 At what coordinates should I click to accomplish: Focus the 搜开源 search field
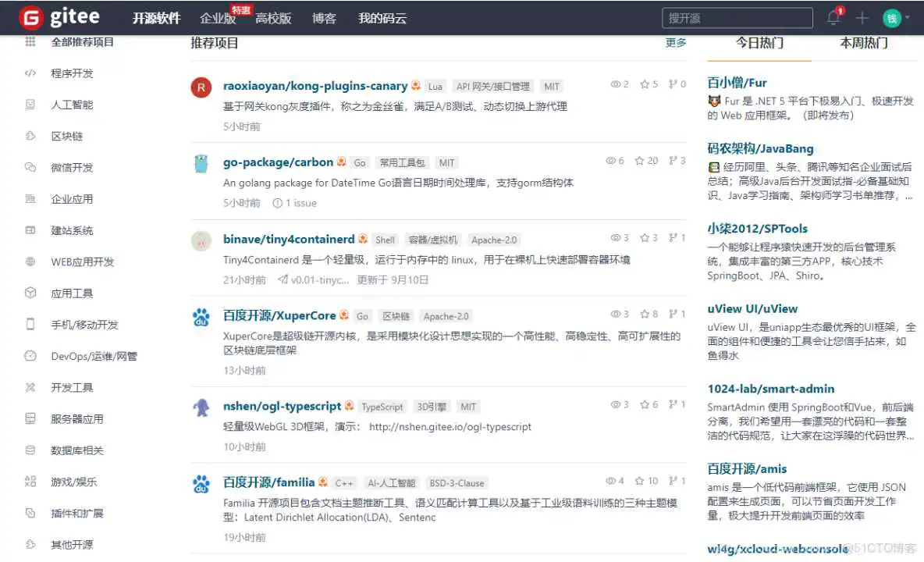[737, 18]
